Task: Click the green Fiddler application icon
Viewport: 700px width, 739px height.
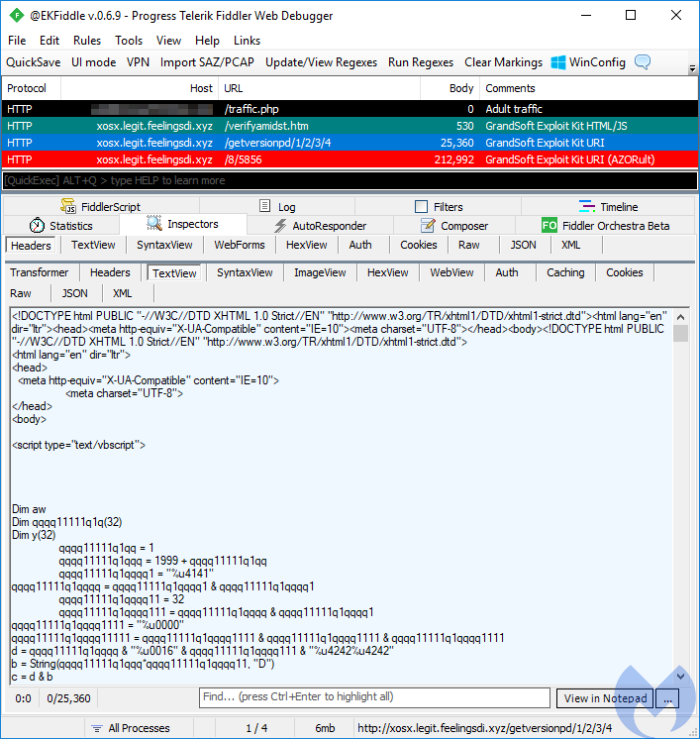Action: 17,16
